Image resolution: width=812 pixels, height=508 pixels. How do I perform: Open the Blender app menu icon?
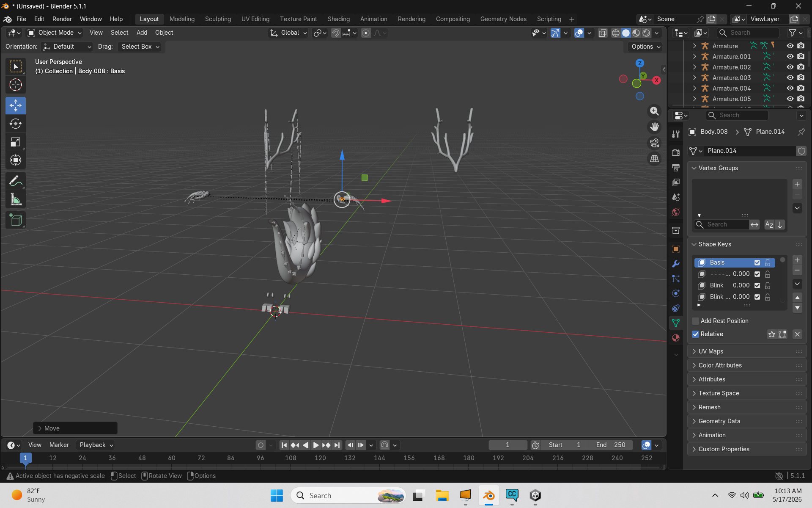pyautogui.click(x=8, y=19)
